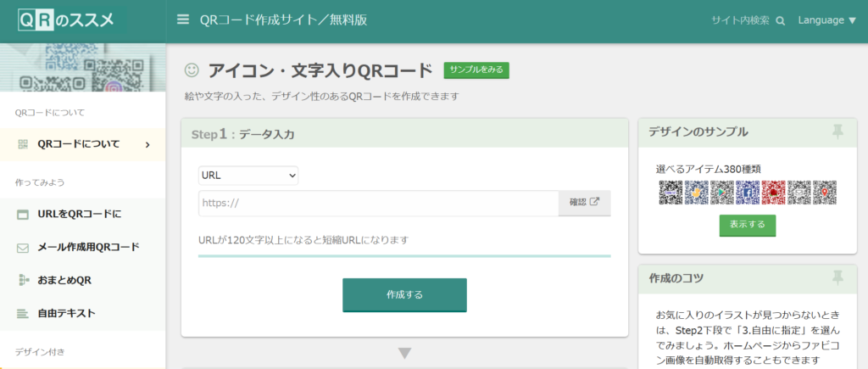Expand the QRコードについて sidebar item
Screen dimensions: 868x369
[147, 145]
